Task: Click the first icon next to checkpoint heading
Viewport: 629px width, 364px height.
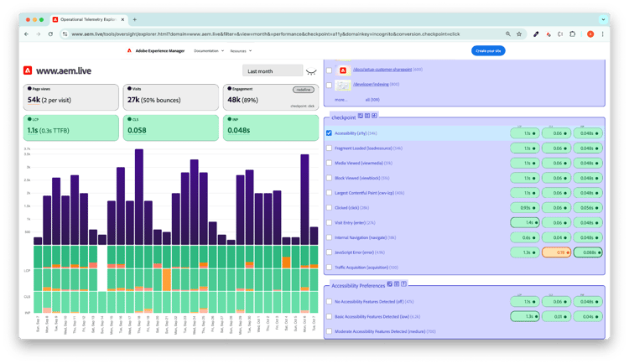Action: (361, 117)
